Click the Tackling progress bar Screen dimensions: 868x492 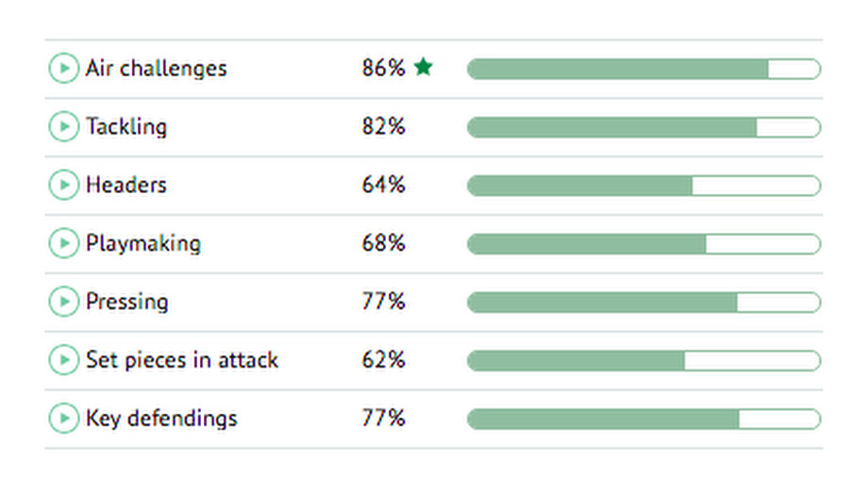click(x=643, y=127)
